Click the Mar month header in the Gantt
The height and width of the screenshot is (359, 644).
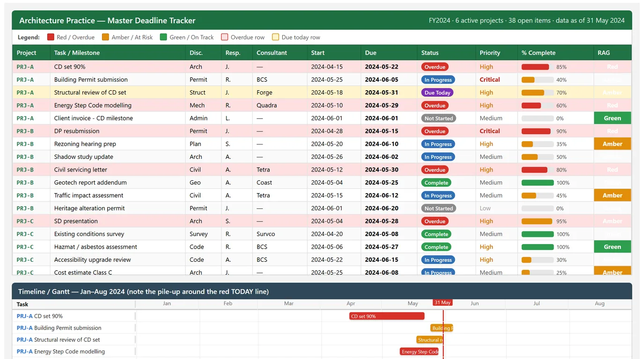pos(289,303)
